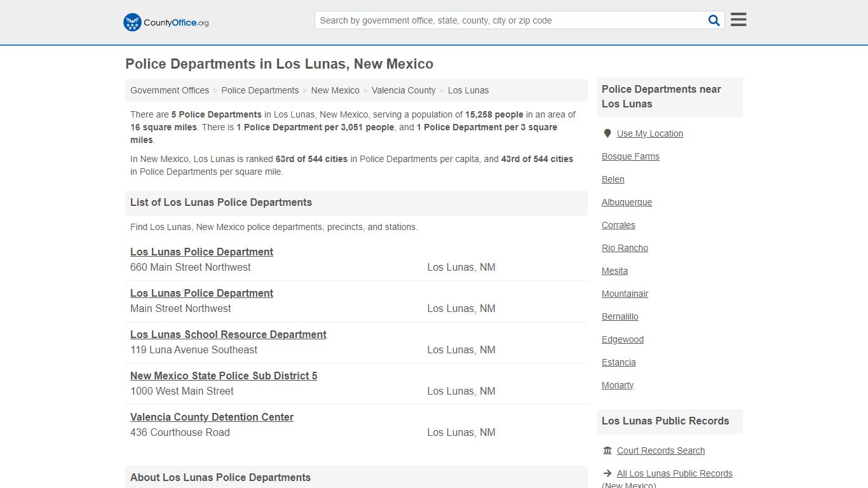View Estancia police departments
Image resolution: width=868 pixels, height=488 pixels.
[x=618, y=362]
